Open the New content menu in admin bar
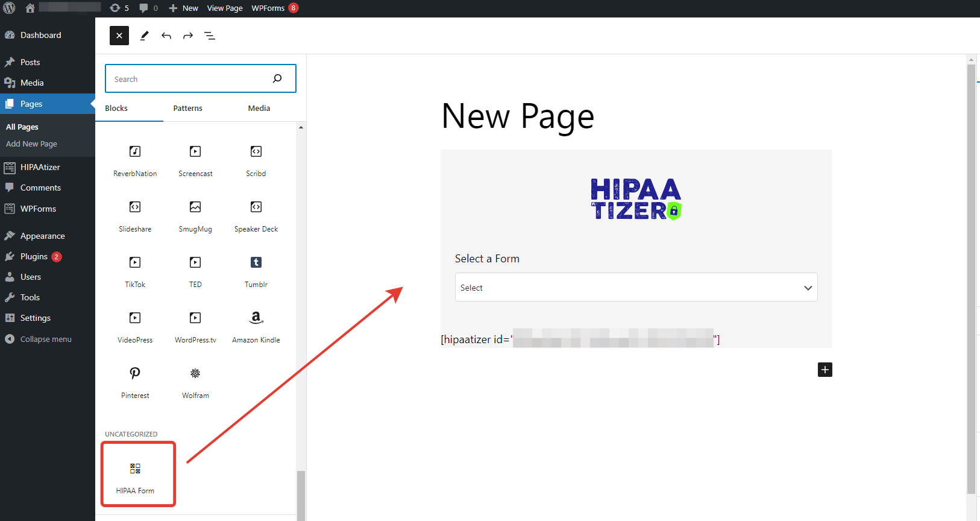Viewport: 980px width, 521px height. [184, 8]
